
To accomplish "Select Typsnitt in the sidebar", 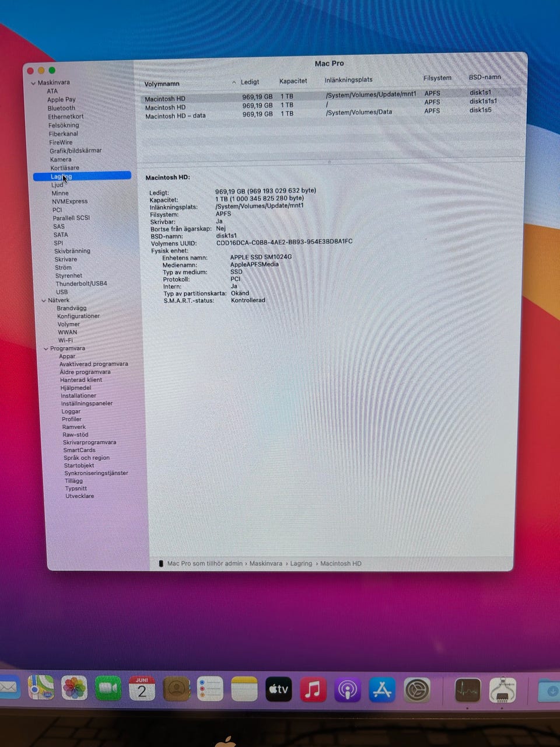I will [76, 488].
